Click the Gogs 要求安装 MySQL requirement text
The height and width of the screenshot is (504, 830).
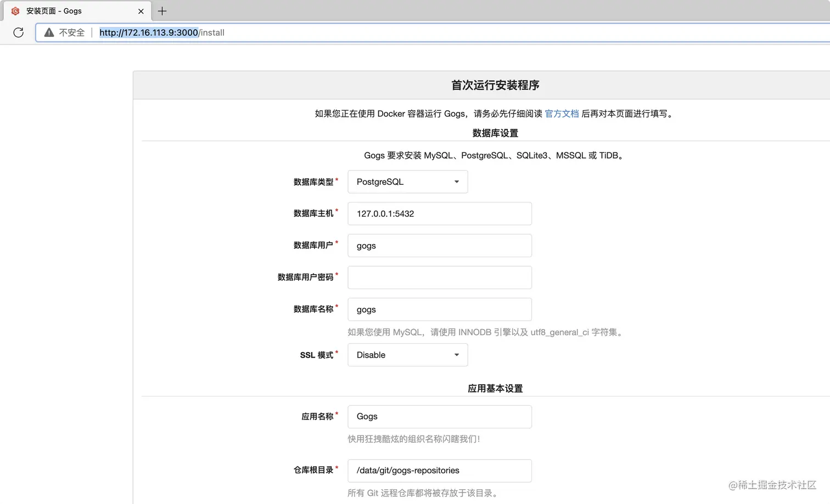[x=495, y=155]
